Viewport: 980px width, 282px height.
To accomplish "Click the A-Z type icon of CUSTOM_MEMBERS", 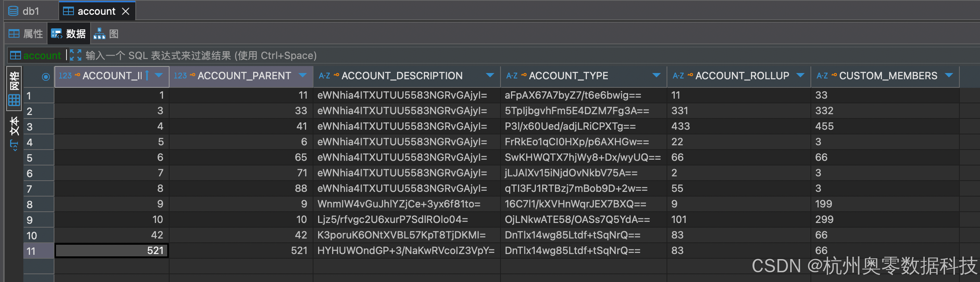I will pos(822,76).
